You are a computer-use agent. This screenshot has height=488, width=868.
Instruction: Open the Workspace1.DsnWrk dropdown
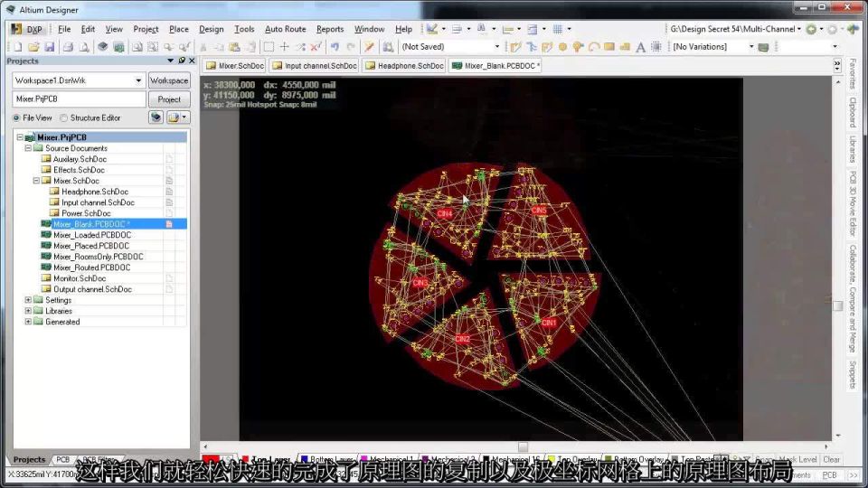click(138, 80)
